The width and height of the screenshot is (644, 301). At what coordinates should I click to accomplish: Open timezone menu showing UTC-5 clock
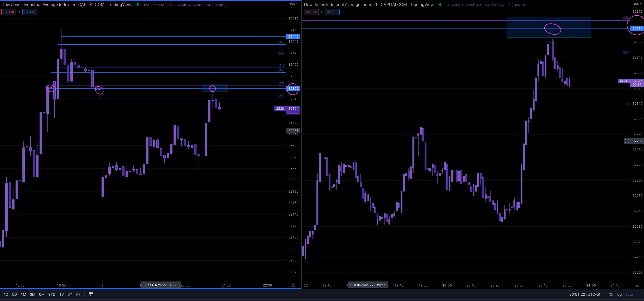585,294
